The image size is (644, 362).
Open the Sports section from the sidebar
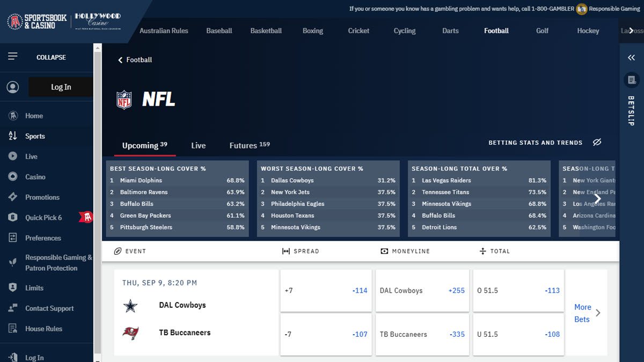tap(34, 136)
